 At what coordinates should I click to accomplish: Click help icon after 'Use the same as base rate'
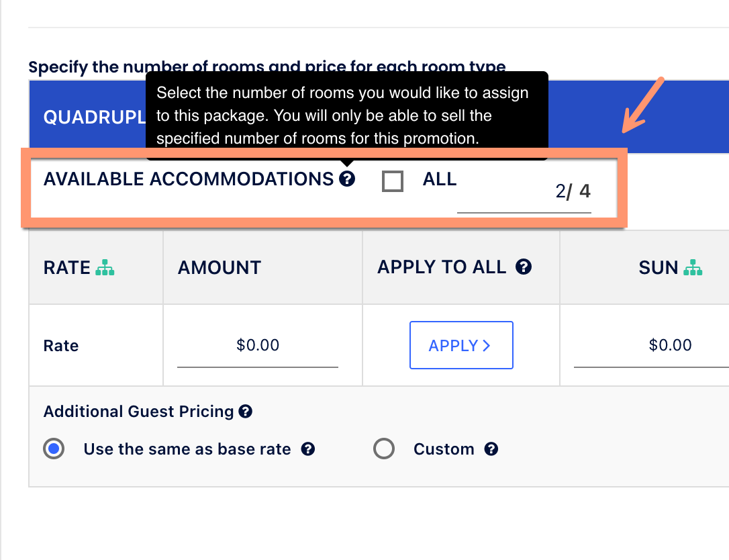pos(308,449)
